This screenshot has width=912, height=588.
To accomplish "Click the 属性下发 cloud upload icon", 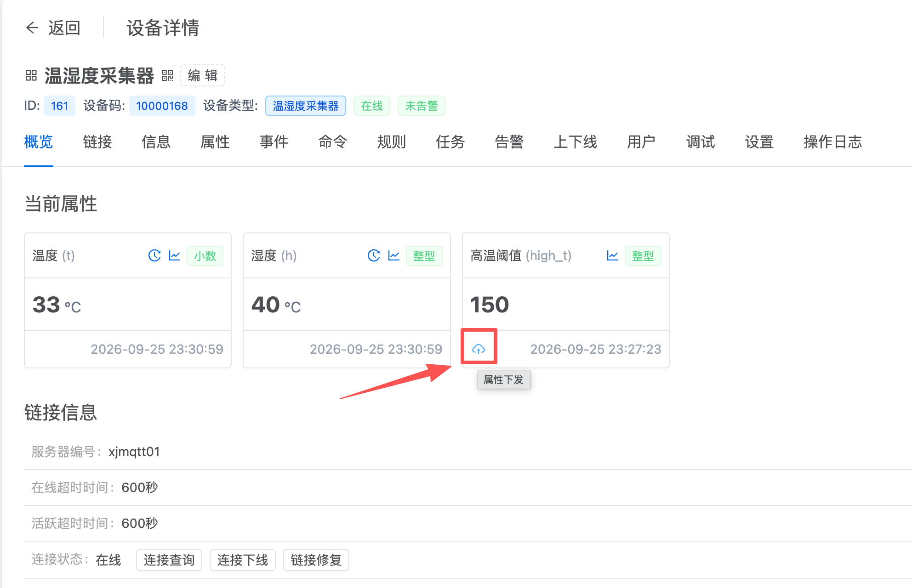I will click(479, 349).
